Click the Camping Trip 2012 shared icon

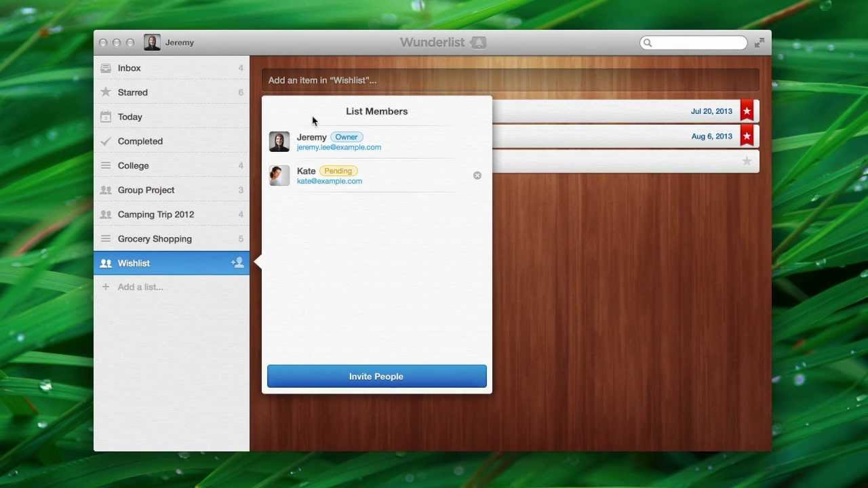tap(106, 214)
